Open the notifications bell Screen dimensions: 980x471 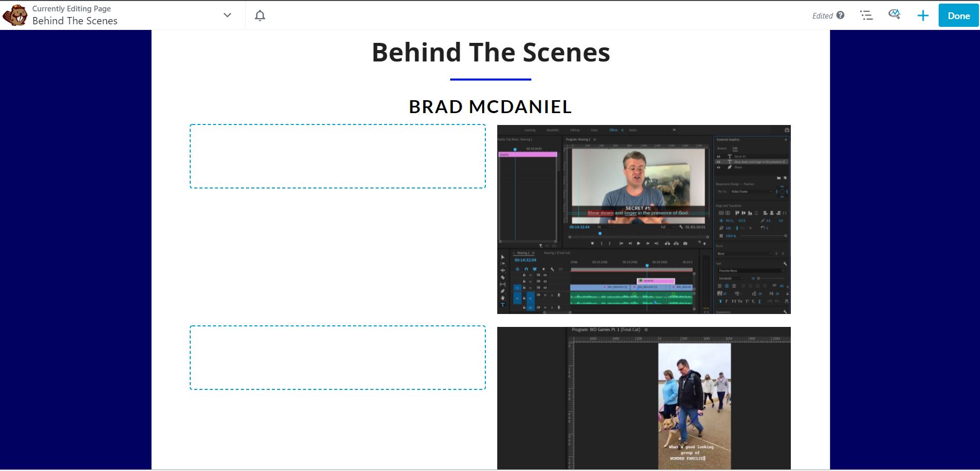pyautogui.click(x=260, y=15)
